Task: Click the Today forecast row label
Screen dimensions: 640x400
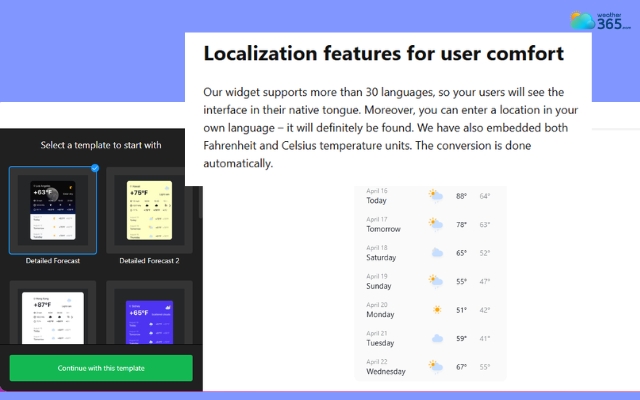Action: [376, 200]
